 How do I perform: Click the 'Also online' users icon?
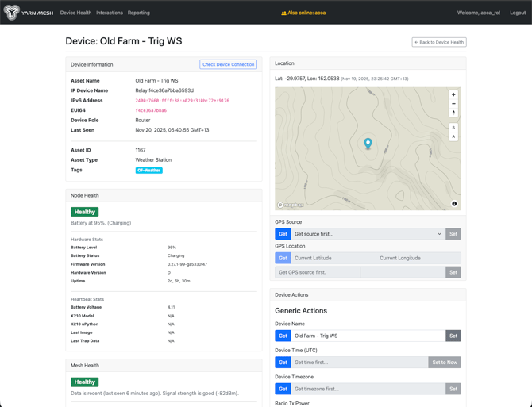pos(284,13)
